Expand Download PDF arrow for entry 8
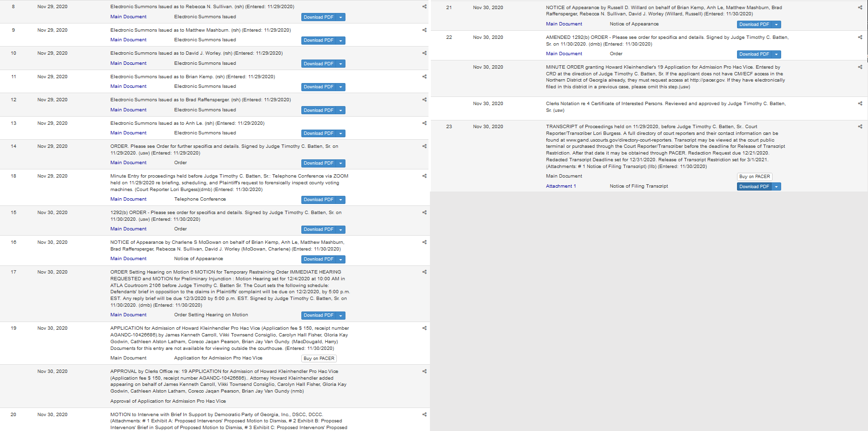This screenshot has height=431, width=868. 341,17
